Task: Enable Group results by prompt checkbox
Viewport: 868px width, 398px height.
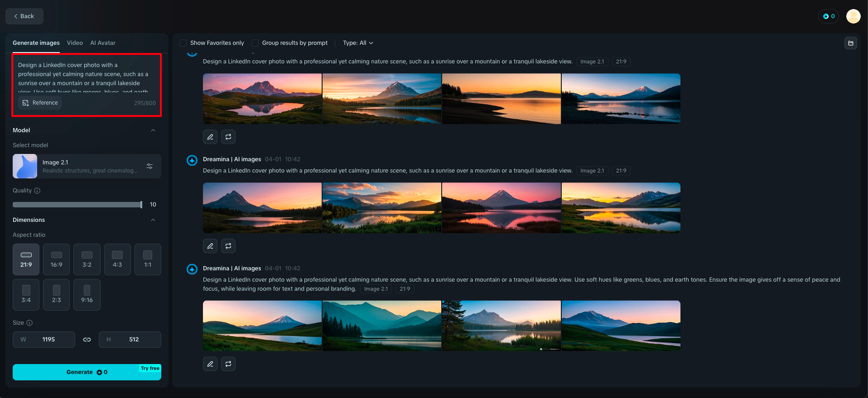Action: (255, 43)
